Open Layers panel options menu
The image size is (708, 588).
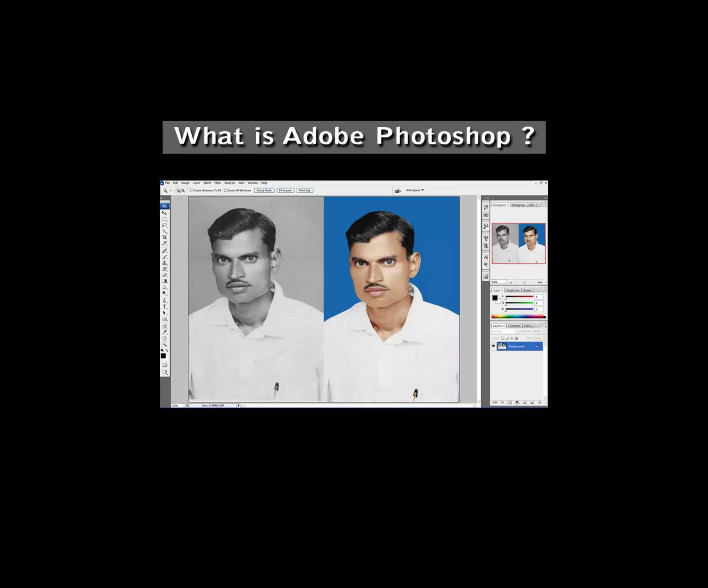pyautogui.click(x=544, y=326)
